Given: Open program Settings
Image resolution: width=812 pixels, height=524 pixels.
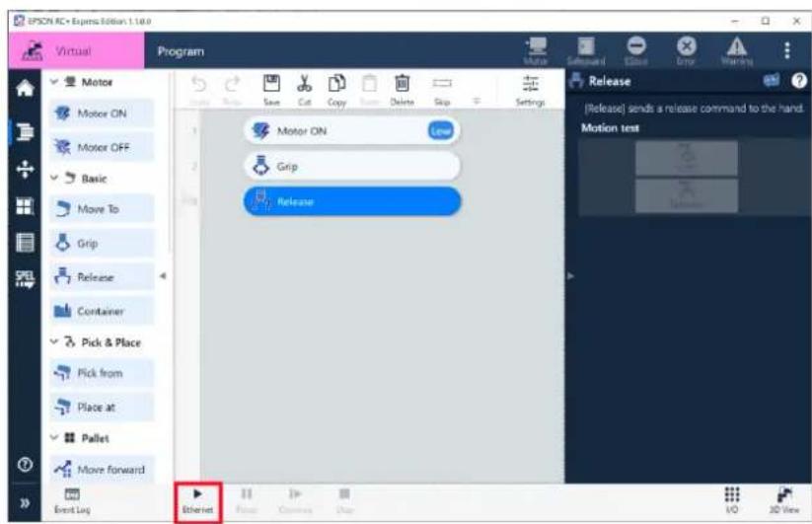Looking at the screenshot, I should click(530, 90).
